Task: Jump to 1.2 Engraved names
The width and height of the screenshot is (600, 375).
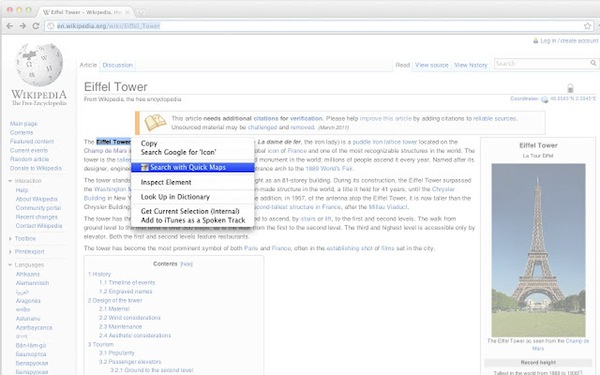Action: coord(126,292)
